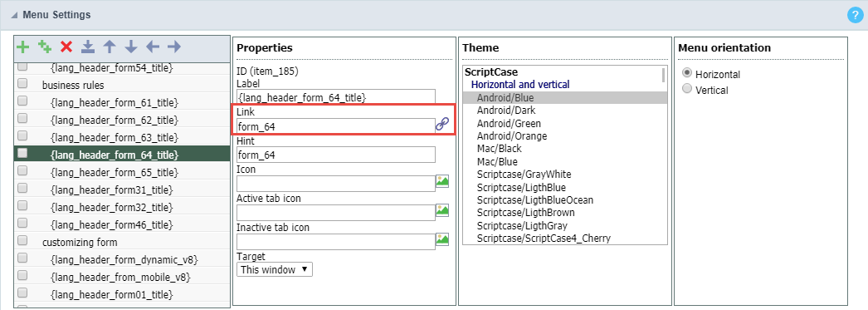Click the right arrow indent icon
868x310 pixels.
[x=174, y=47]
